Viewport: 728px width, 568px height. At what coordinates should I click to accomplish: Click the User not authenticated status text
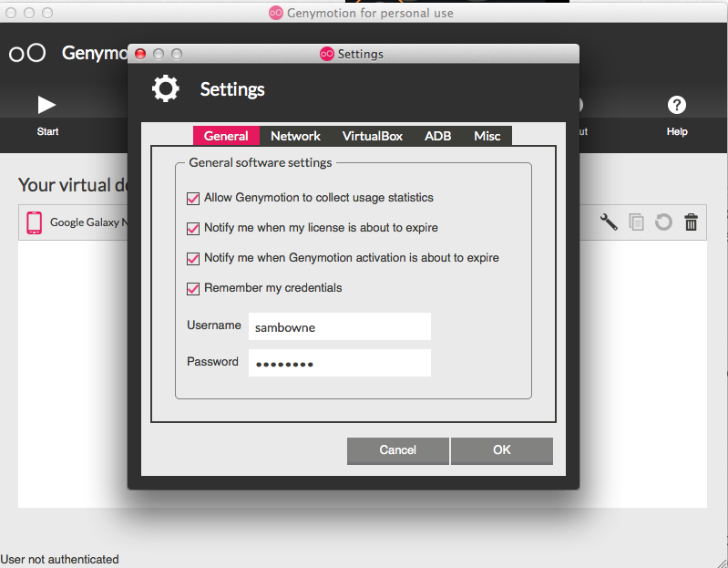tap(59, 559)
